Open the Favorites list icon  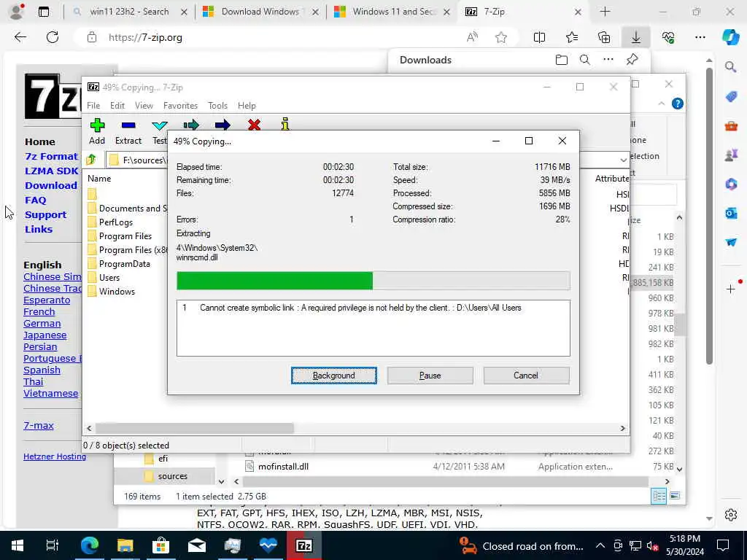pyautogui.click(x=572, y=37)
